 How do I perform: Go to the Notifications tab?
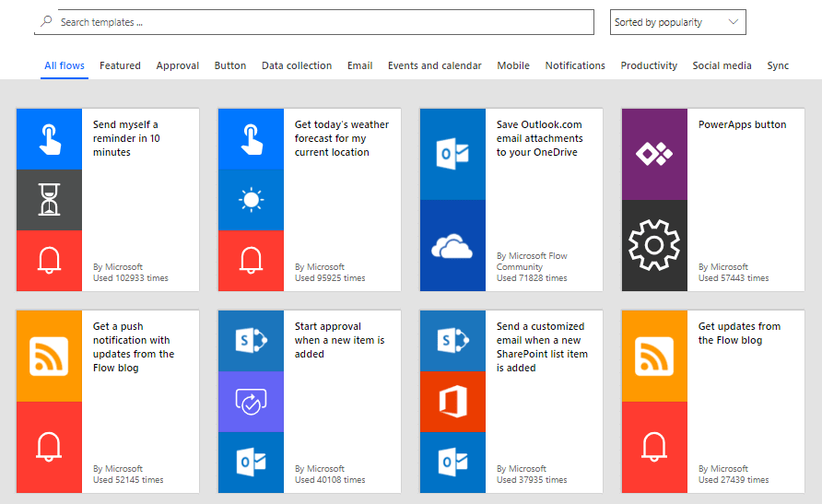575,65
